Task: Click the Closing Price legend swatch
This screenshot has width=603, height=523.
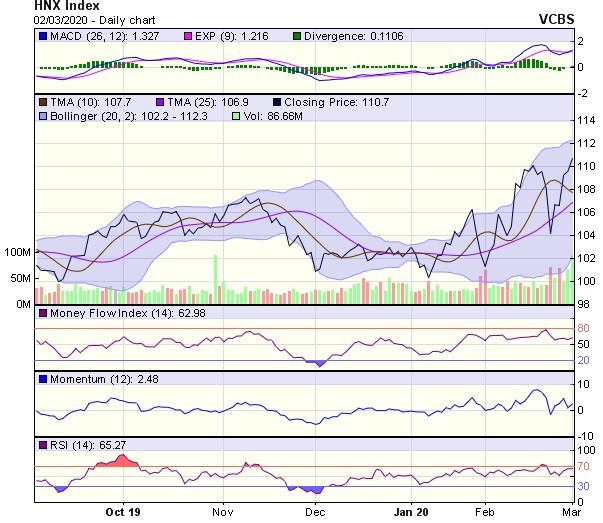Action: click(275, 101)
